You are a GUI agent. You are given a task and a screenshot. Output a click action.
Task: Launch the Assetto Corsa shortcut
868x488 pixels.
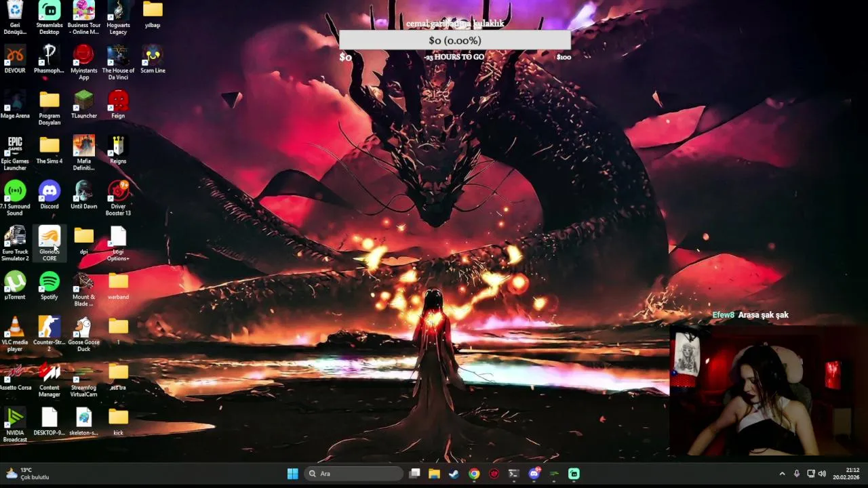(15, 377)
